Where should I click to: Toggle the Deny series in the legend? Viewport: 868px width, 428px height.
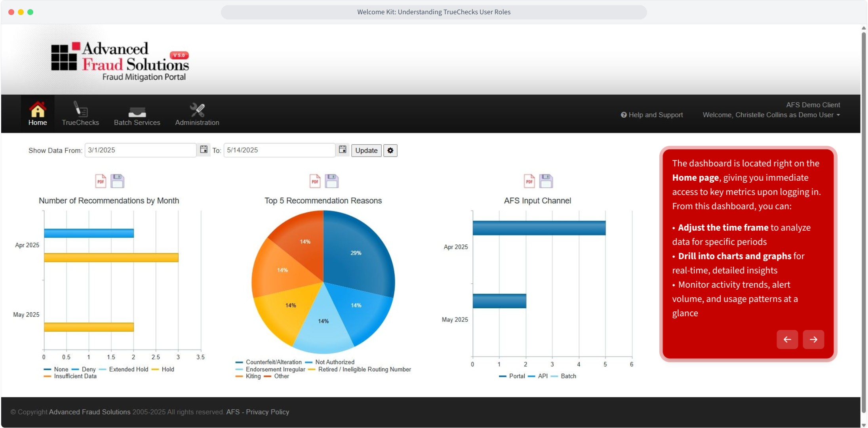point(84,369)
